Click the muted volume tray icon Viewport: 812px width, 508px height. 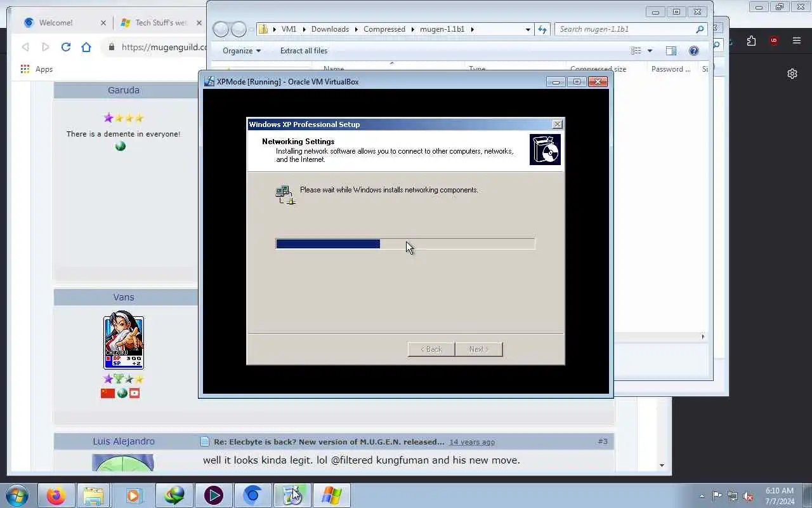(749, 496)
